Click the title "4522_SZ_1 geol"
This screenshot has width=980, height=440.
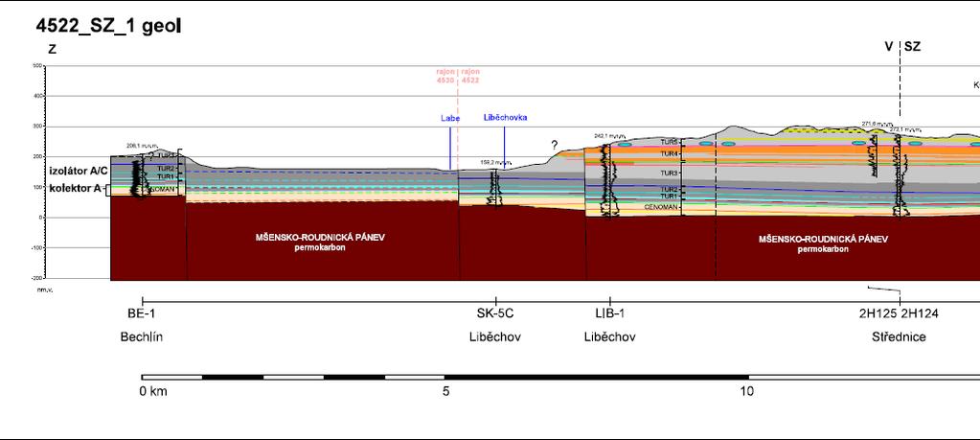coord(108,26)
